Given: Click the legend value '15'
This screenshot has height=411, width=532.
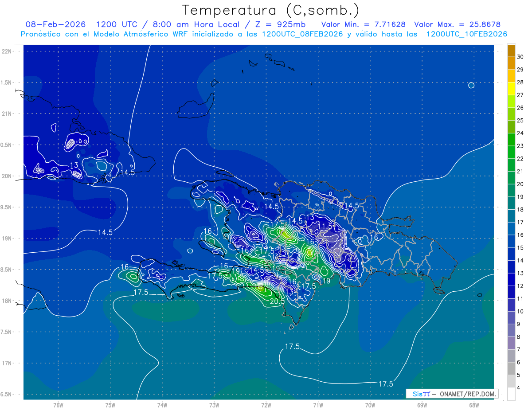Looking at the screenshot, I should [520, 248].
